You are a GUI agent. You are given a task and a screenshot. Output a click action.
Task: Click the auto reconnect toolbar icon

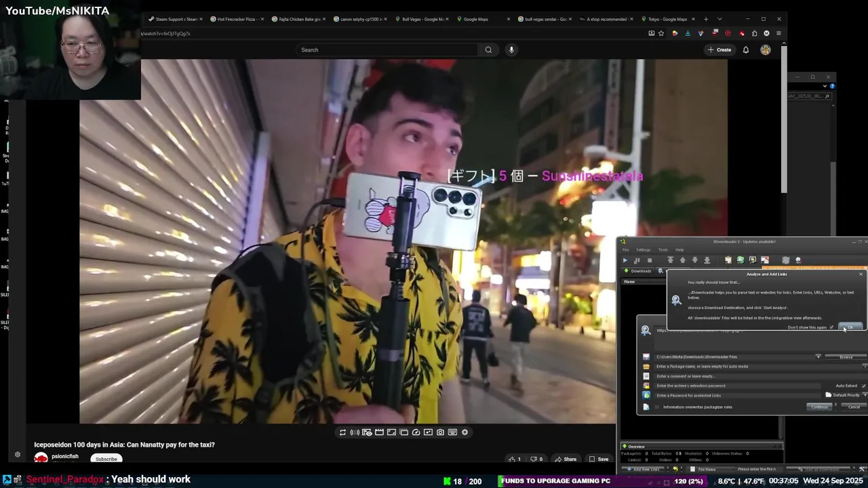tap(741, 260)
